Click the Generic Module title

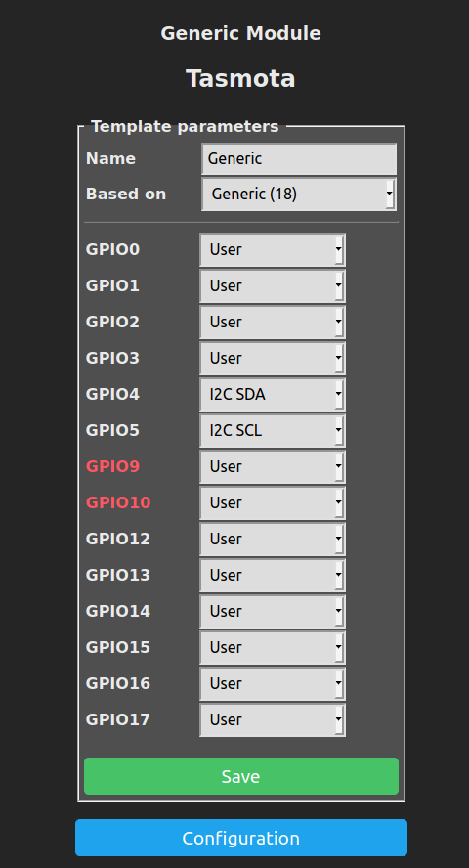point(240,34)
